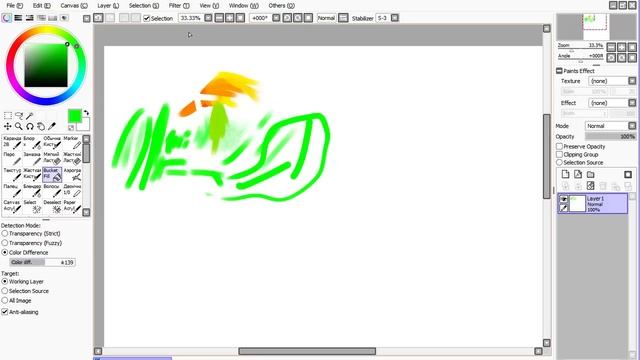The width and height of the screenshot is (640, 360).
Task: Enable the Clipping Group checkbox
Action: [560, 154]
